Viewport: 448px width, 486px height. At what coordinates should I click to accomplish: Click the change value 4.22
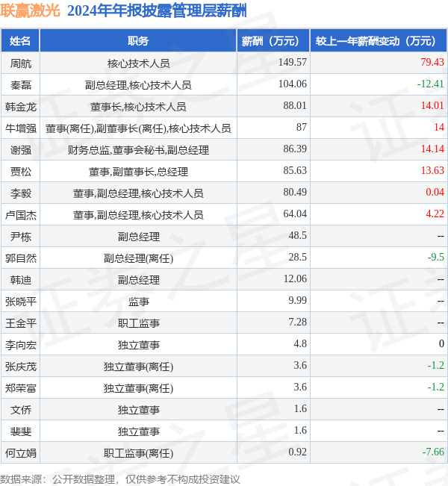pos(435,214)
